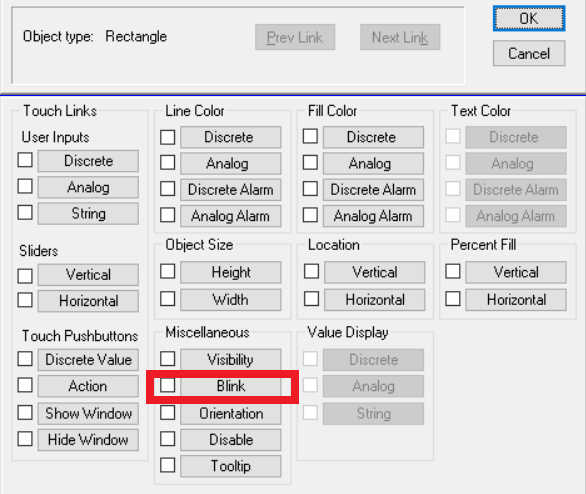The height and width of the screenshot is (494, 586).
Task: Dismiss the dialog using Cancel
Action: click(529, 53)
